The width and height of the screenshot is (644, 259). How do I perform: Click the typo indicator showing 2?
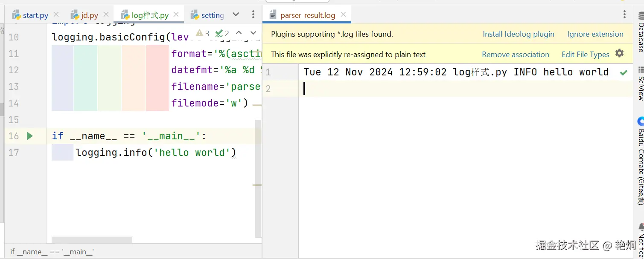pyautogui.click(x=222, y=33)
